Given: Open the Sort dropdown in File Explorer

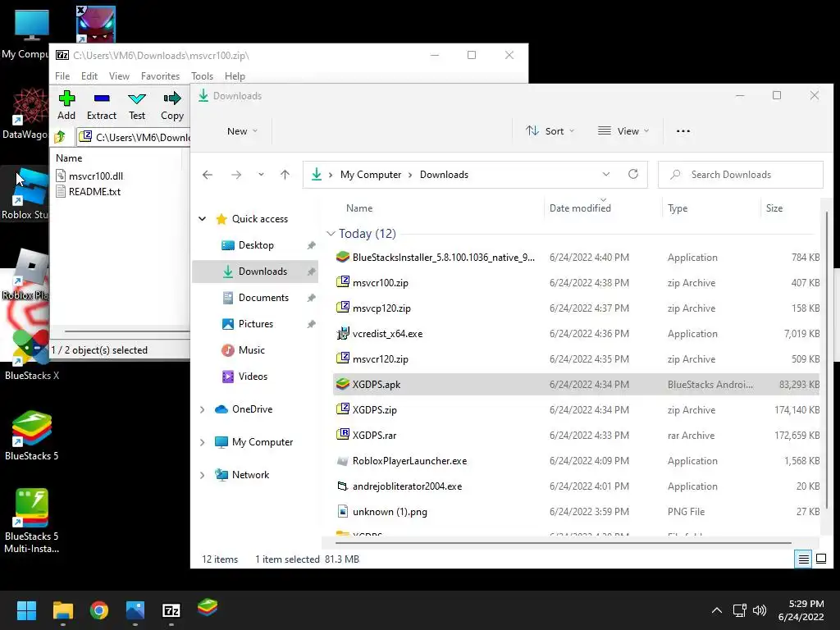Looking at the screenshot, I should coord(550,131).
